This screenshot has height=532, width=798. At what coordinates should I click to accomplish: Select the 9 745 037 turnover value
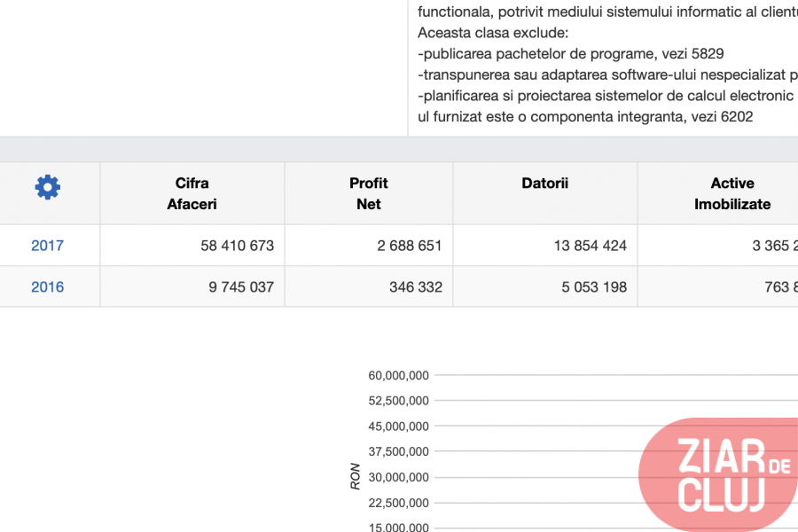[241, 287]
